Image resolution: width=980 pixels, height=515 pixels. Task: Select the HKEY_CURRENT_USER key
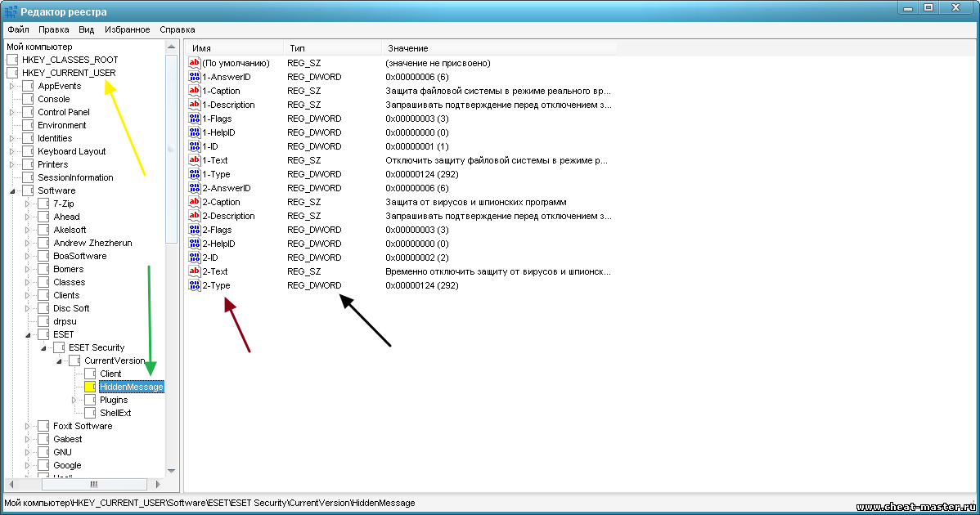(x=69, y=73)
